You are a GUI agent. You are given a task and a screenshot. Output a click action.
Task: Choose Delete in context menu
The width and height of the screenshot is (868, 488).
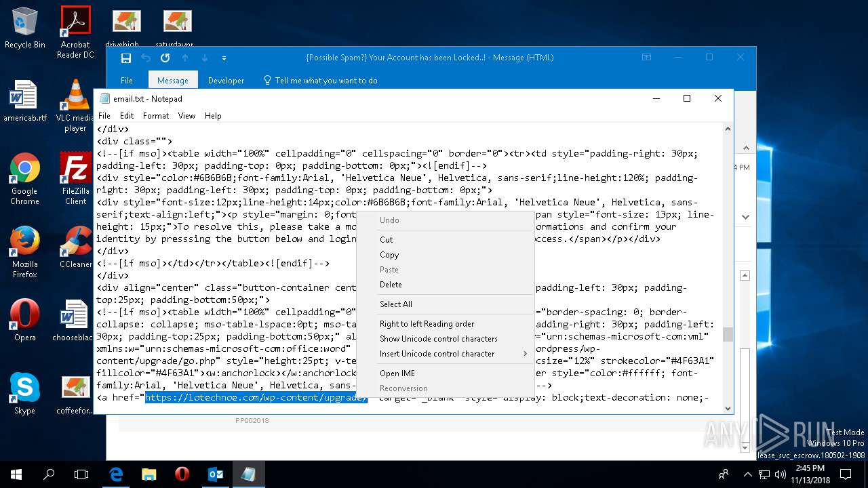(x=445, y=284)
